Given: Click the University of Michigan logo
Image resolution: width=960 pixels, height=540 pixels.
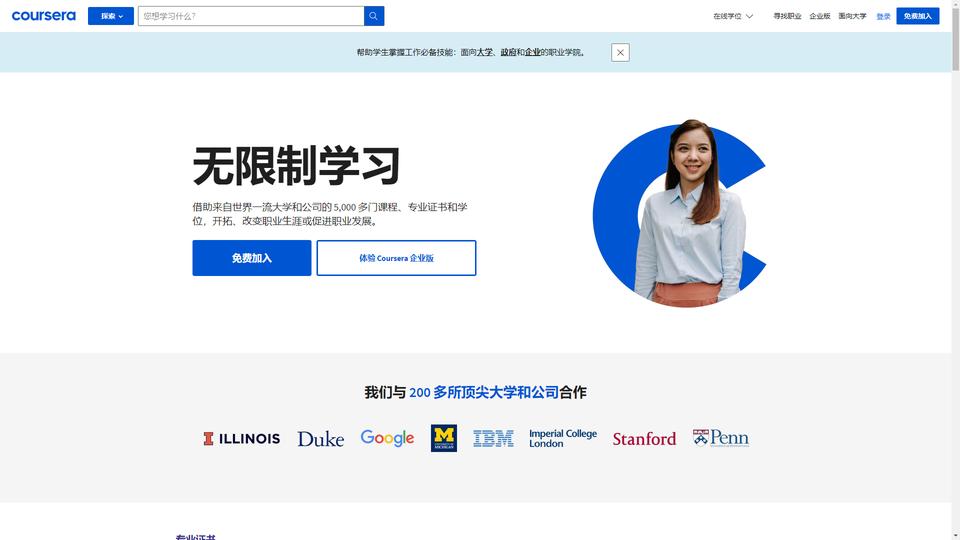Looking at the screenshot, I should (x=443, y=438).
